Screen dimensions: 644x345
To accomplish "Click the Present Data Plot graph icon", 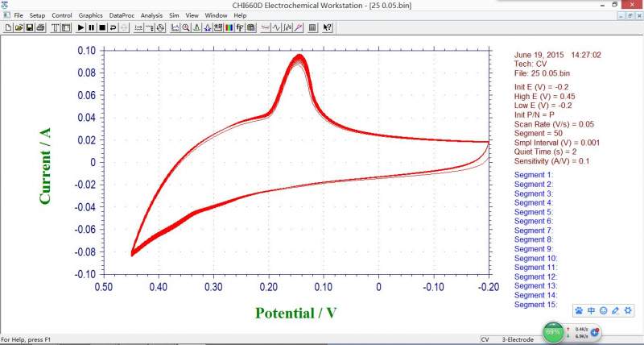I will pos(175,27).
